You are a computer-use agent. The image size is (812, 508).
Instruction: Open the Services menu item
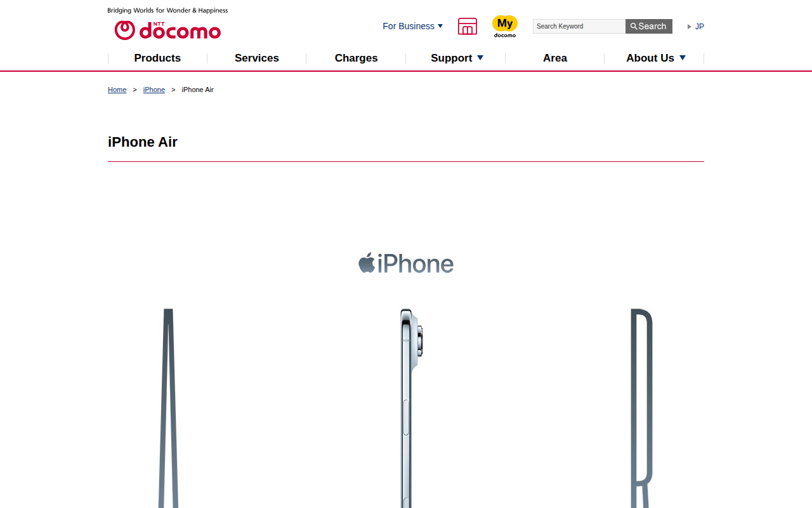point(257,58)
